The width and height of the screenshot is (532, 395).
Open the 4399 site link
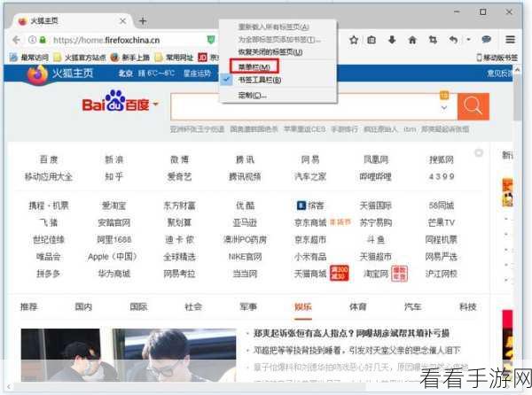pos(442,176)
